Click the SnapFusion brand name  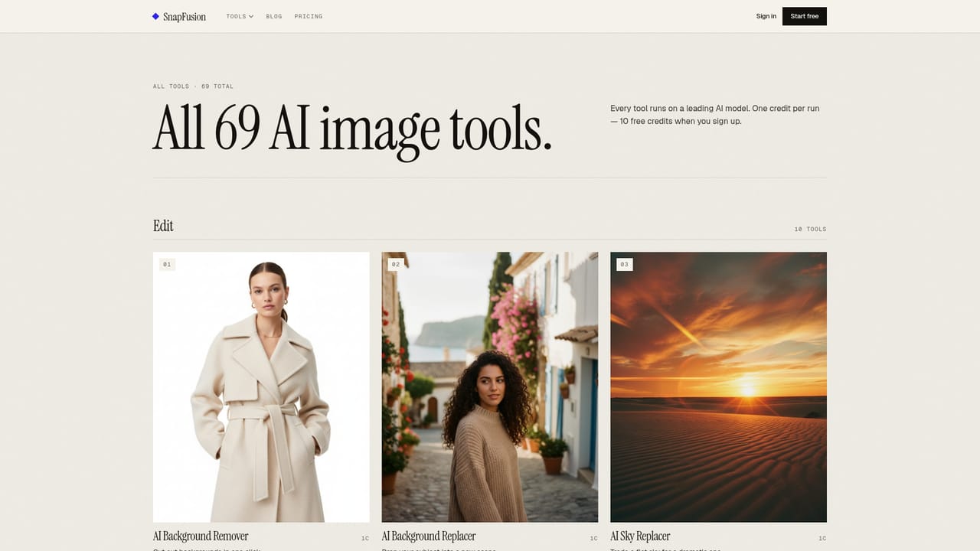[185, 16]
